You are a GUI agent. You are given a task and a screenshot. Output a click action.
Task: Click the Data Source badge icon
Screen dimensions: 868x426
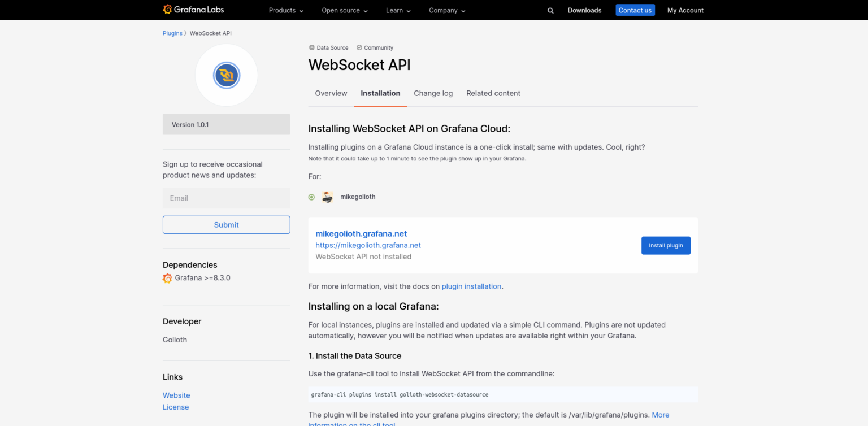pos(311,47)
